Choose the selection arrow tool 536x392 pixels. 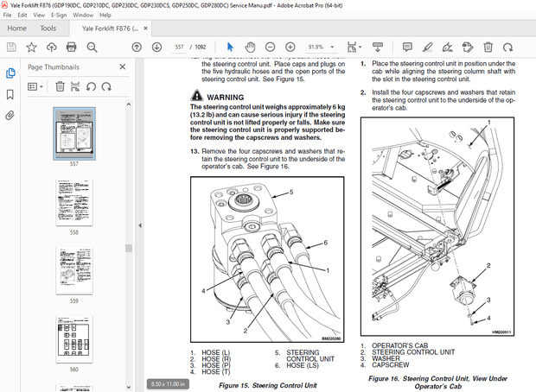[x=230, y=47]
